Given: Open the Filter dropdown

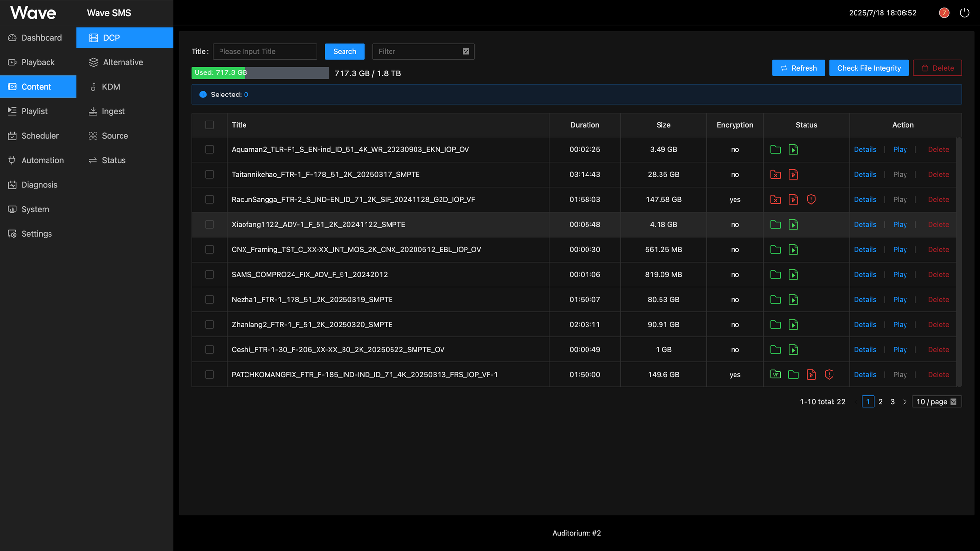Looking at the screenshot, I should point(423,51).
